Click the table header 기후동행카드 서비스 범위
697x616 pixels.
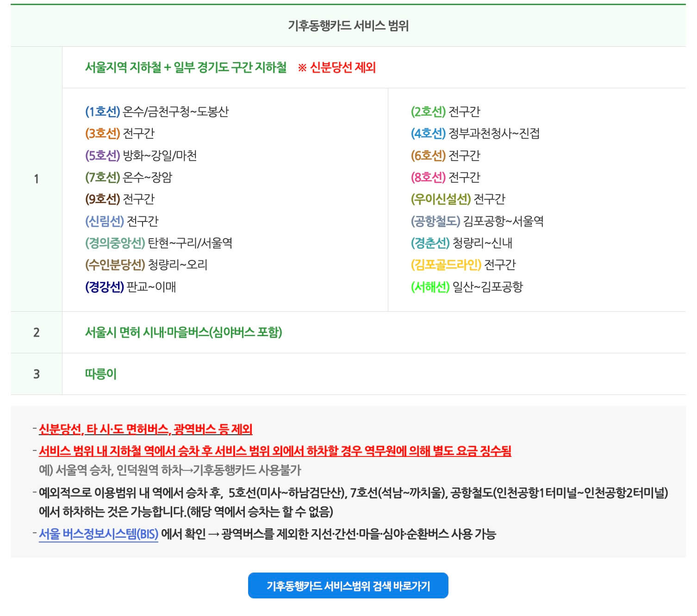(x=348, y=26)
